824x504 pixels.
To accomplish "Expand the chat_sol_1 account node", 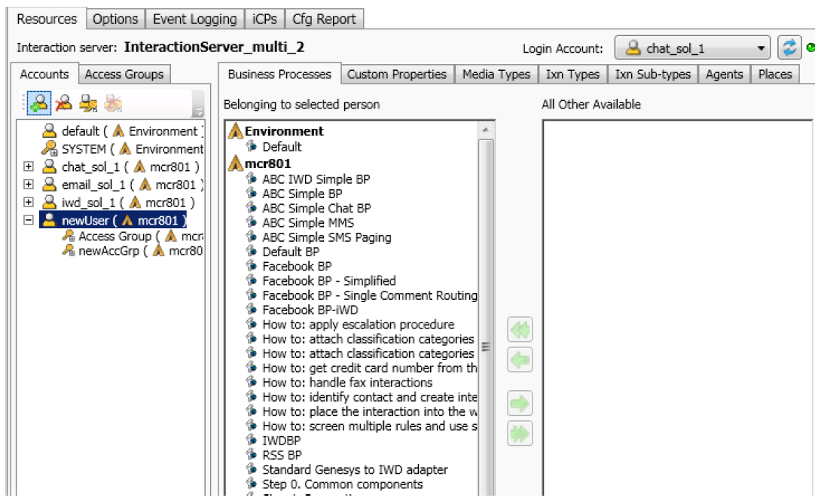I will [29, 166].
